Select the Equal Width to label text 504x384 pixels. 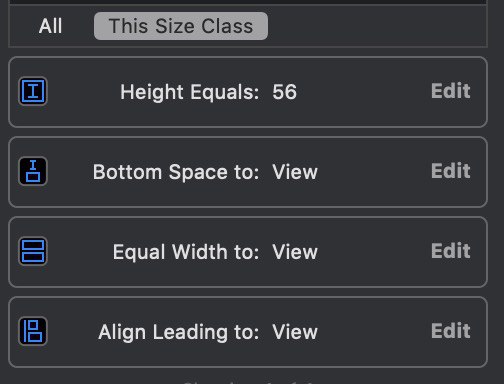point(186,252)
